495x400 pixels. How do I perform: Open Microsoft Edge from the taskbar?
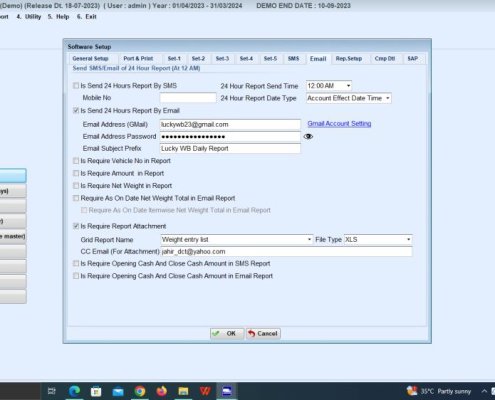tap(74, 391)
